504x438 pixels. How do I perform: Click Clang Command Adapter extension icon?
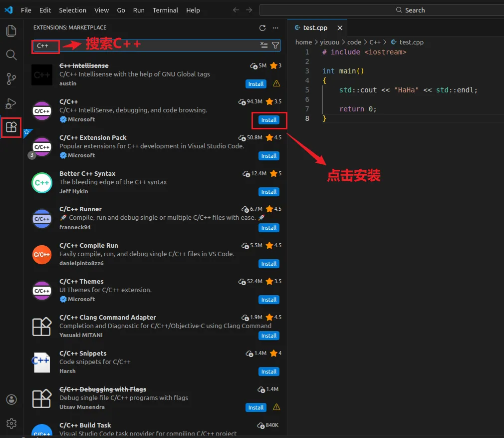(42, 327)
